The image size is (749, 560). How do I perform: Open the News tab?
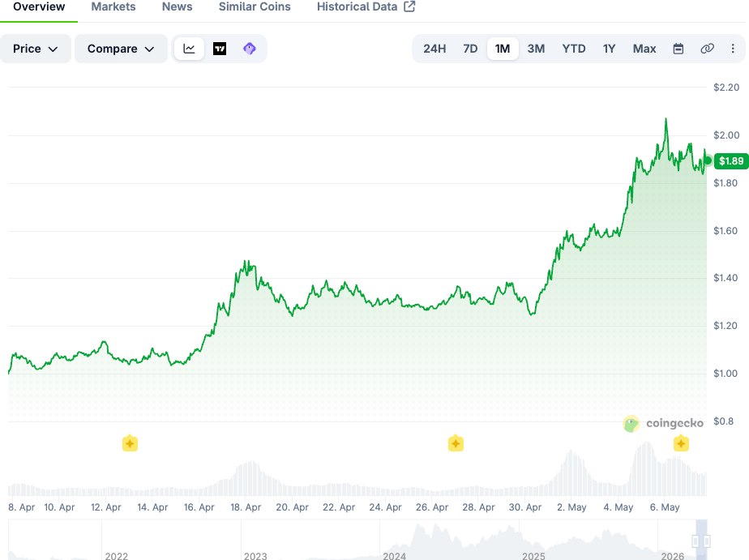pos(177,7)
